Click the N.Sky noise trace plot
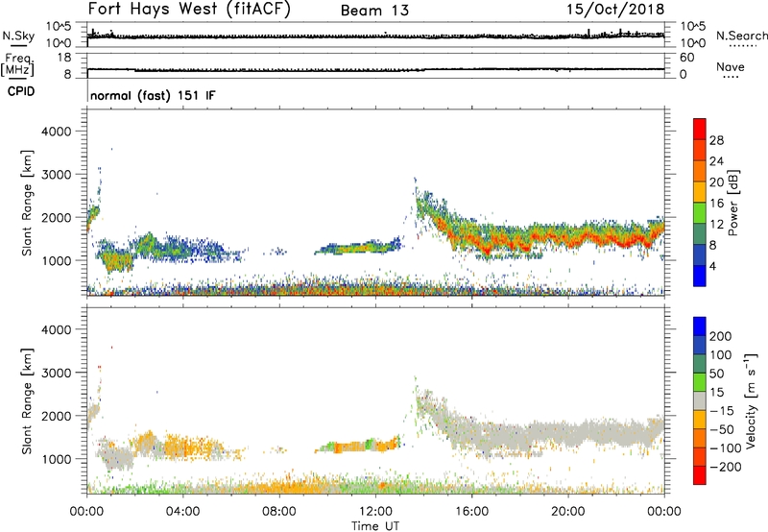The width and height of the screenshot is (768, 532). click(x=375, y=36)
